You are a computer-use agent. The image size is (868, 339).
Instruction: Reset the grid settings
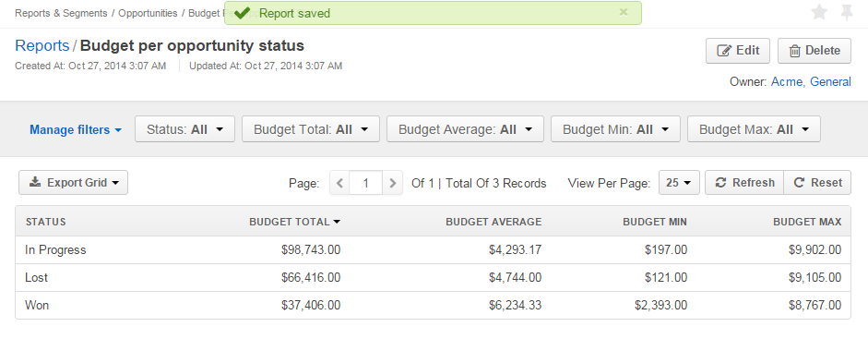pyautogui.click(x=817, y=183)
